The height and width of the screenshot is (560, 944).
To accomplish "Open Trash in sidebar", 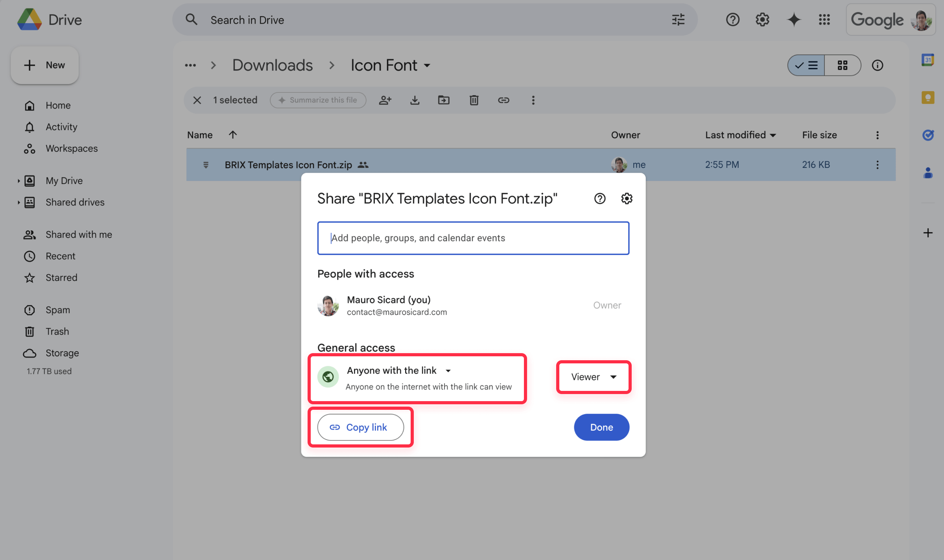I will (x=46, y=332).
